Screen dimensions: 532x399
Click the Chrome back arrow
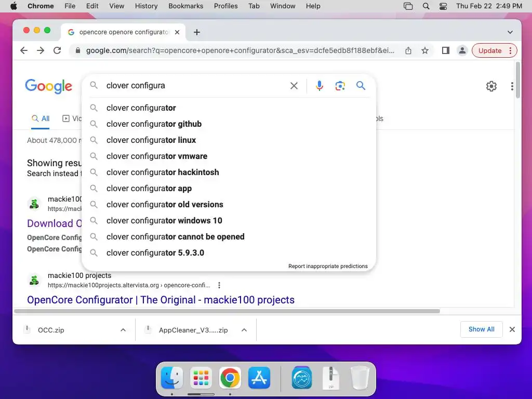coord(24,50)
